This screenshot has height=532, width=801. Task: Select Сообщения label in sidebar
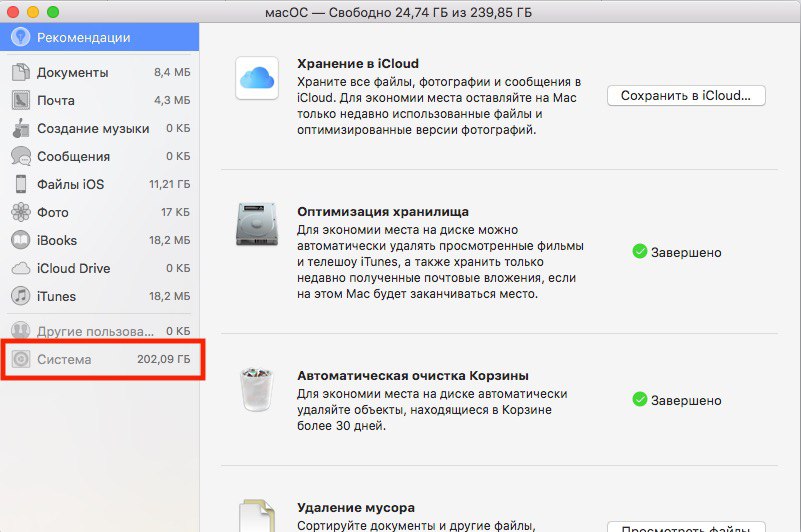(x=74, y=156)
